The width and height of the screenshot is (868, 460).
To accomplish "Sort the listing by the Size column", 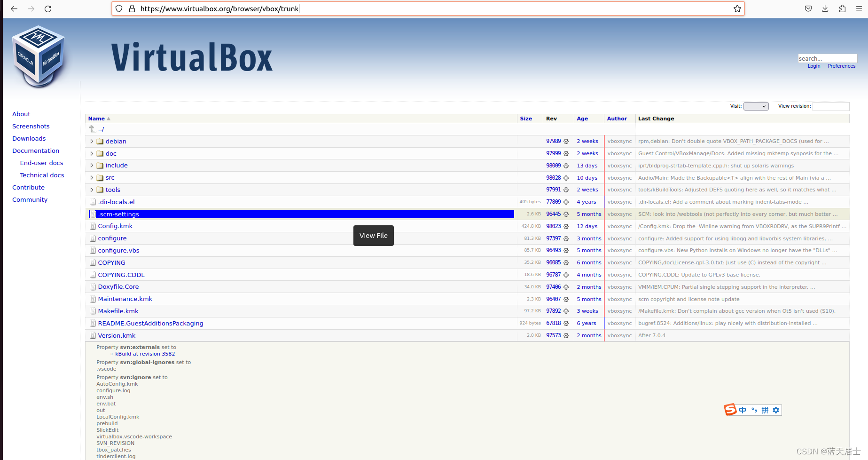I will [526, 119].
